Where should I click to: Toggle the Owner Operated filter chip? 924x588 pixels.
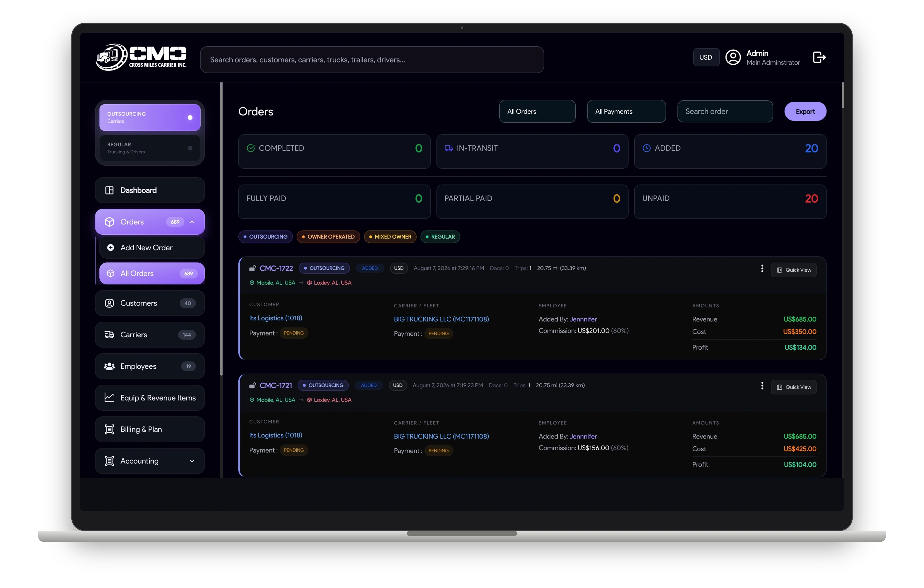328,237
